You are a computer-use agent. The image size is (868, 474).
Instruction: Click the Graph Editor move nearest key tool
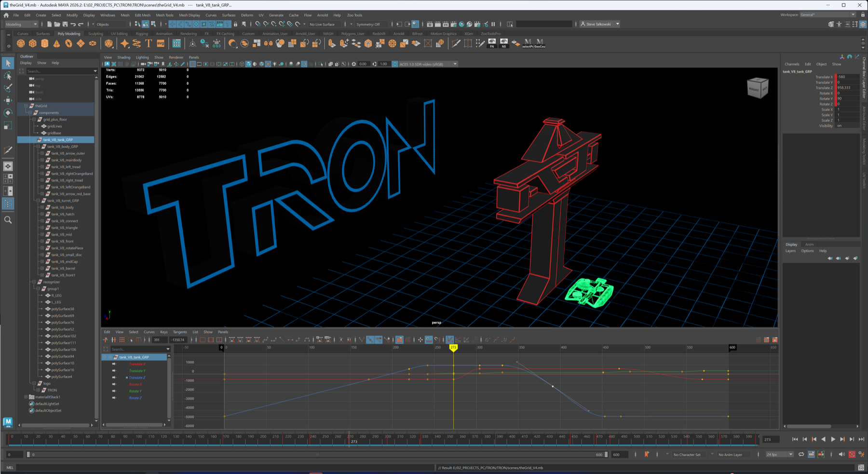click(105, 340)
